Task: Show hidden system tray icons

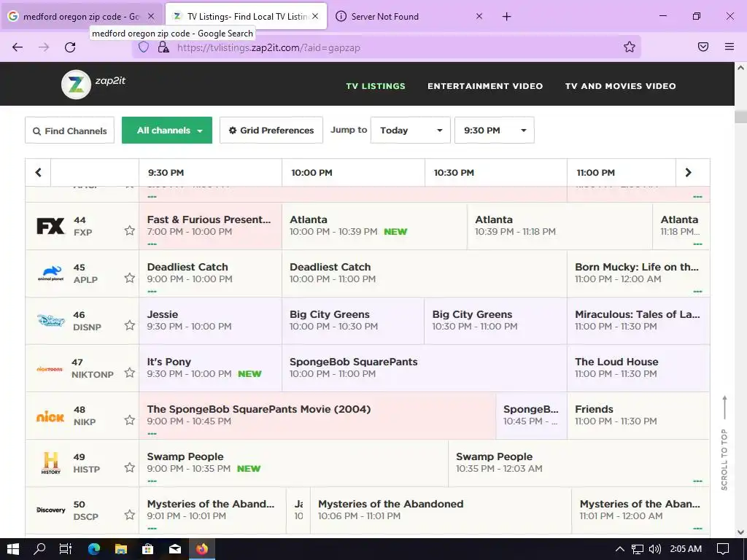Action: (x=619, y=549)
